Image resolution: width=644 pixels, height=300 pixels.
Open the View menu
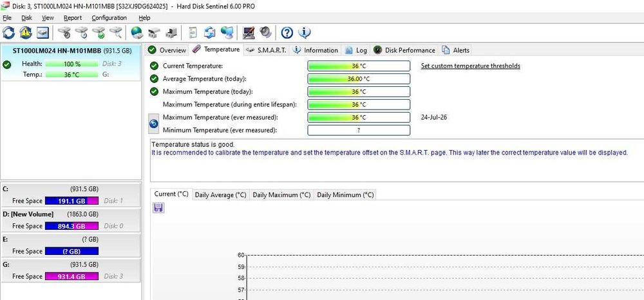[48, 17]
